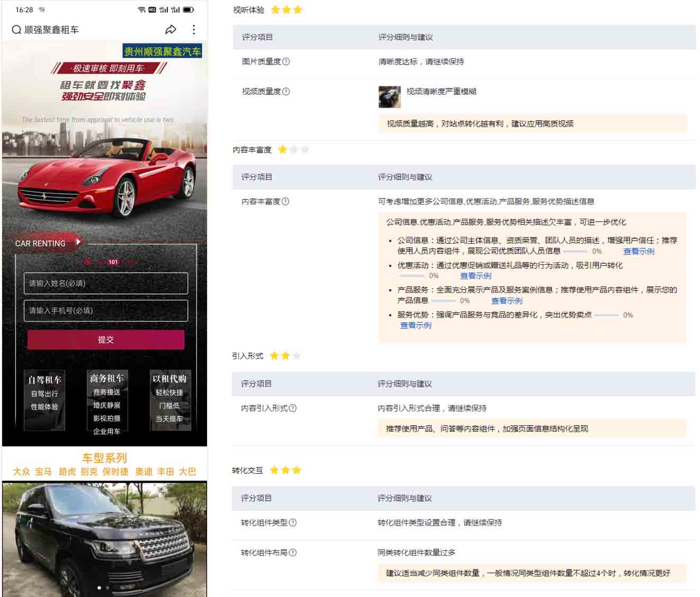Click the black Range Rover carousel image
The image size is (700, 597).
click(x=105, y=538)
